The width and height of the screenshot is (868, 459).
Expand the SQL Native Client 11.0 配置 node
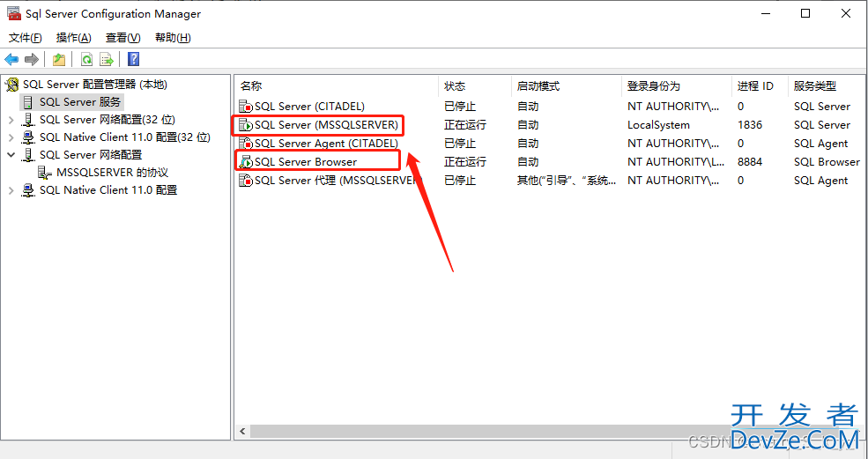pyautogui.click(x=11, y=190)
